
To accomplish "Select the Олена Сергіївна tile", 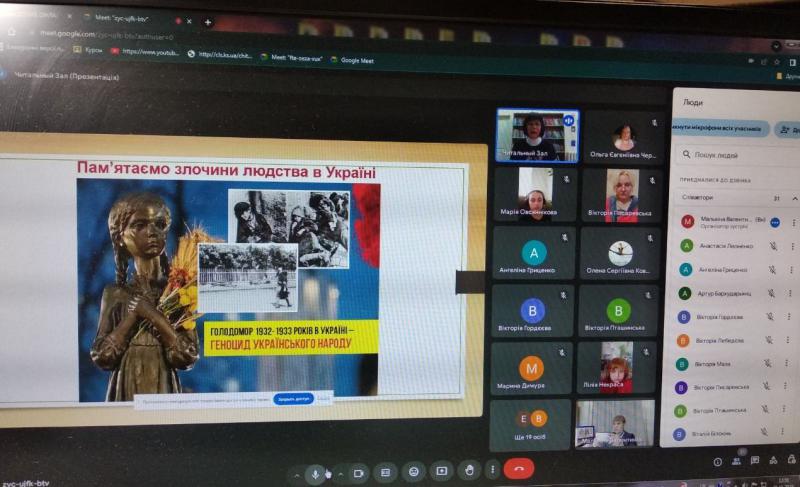I will click(x=620, y=253).
